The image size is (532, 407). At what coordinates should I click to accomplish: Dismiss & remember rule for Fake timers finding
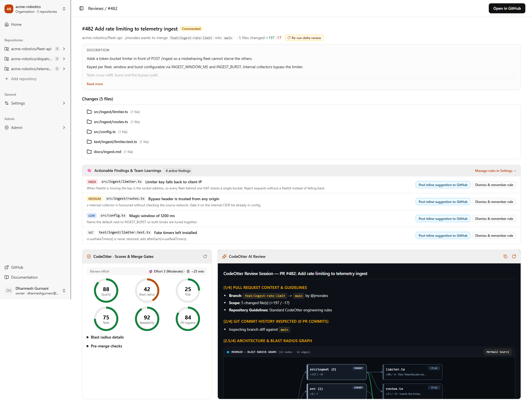pyautogui.click(x=494, y=236)
